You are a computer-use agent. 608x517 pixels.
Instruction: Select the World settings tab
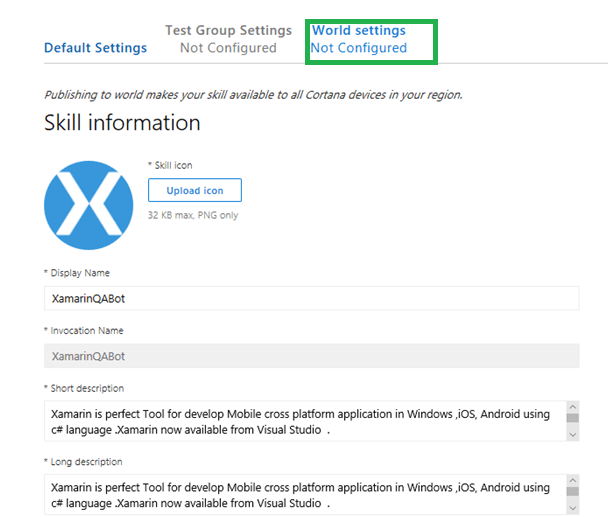[x=359, y=31]
